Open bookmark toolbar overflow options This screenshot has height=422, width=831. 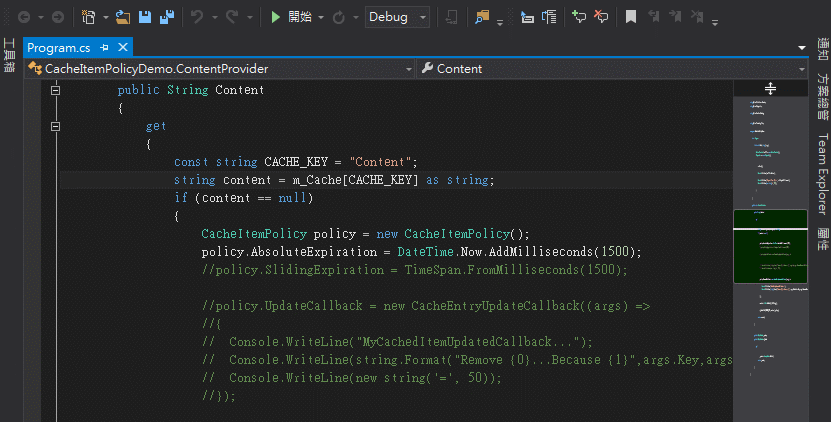click(715, 22)
